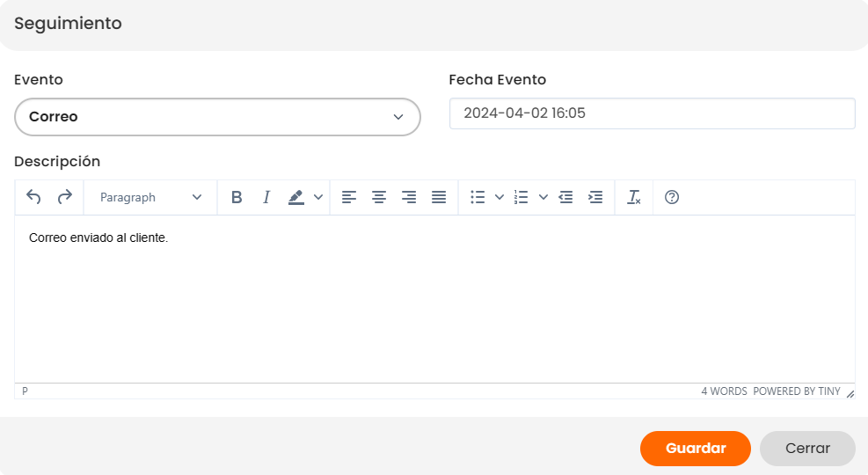Viewport: 868px width, 475px height.
Task: Insert a bullet list
Action: tap(478, 197)
